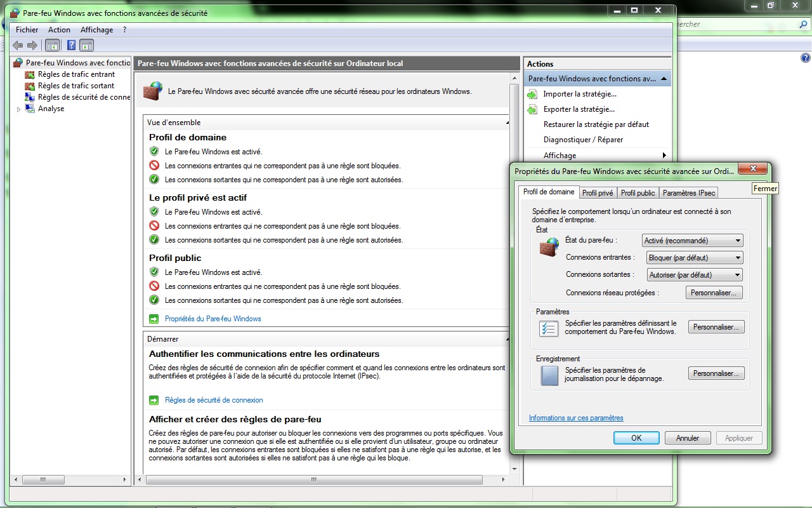Click the Forward arrow in the toolbar
812x508 pixels.
32,45
